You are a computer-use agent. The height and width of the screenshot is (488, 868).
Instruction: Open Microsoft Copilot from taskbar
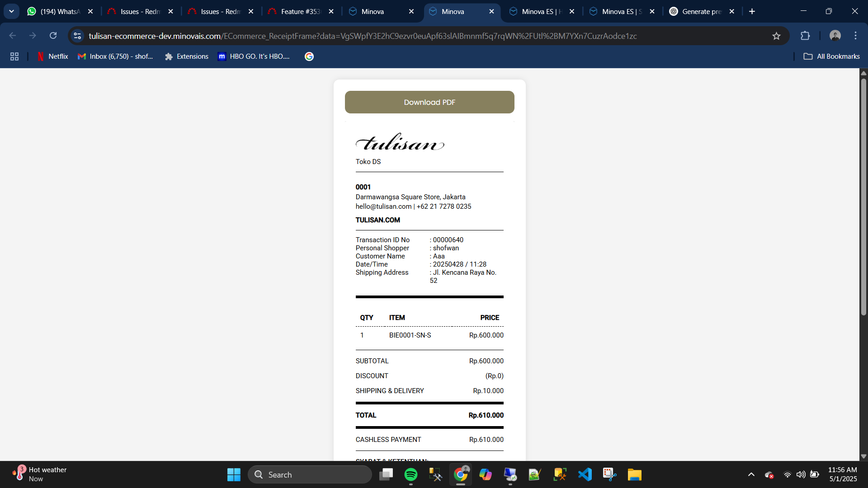(486, 474)
